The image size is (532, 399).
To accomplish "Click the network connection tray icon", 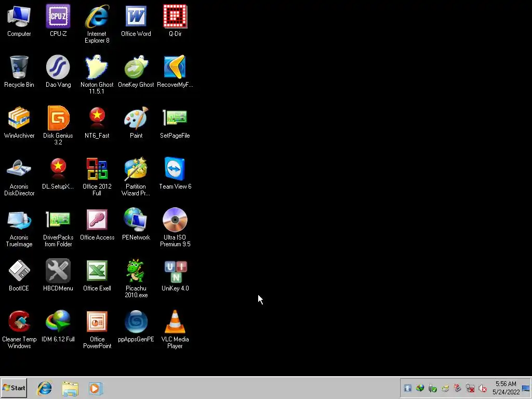I will [x=470, y=388].
